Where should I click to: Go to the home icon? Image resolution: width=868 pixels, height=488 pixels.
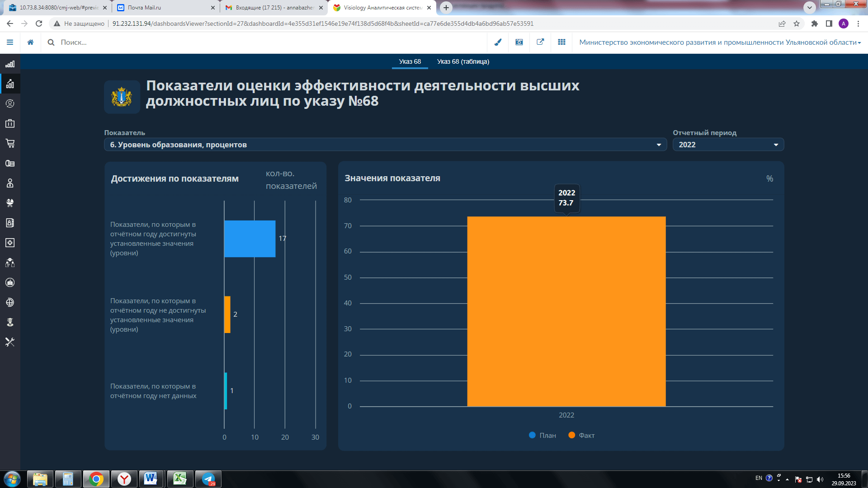pyautogui.click(x=30, y=42)
